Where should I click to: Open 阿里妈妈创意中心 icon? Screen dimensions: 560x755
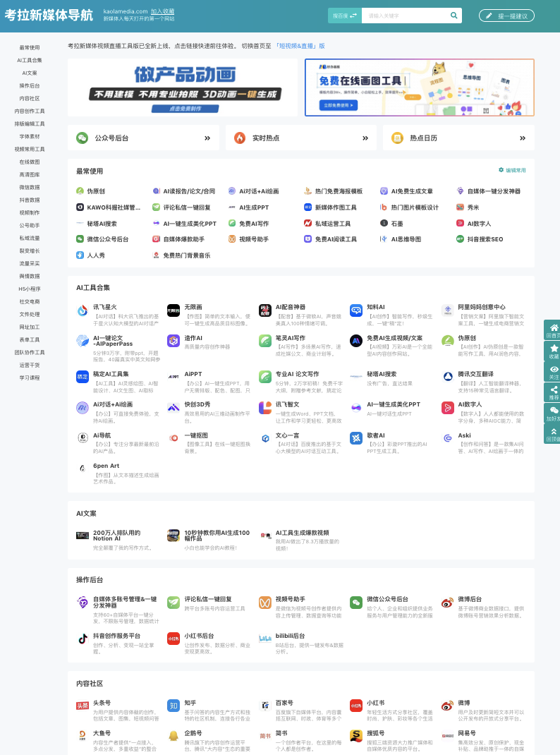coord(447,310)
